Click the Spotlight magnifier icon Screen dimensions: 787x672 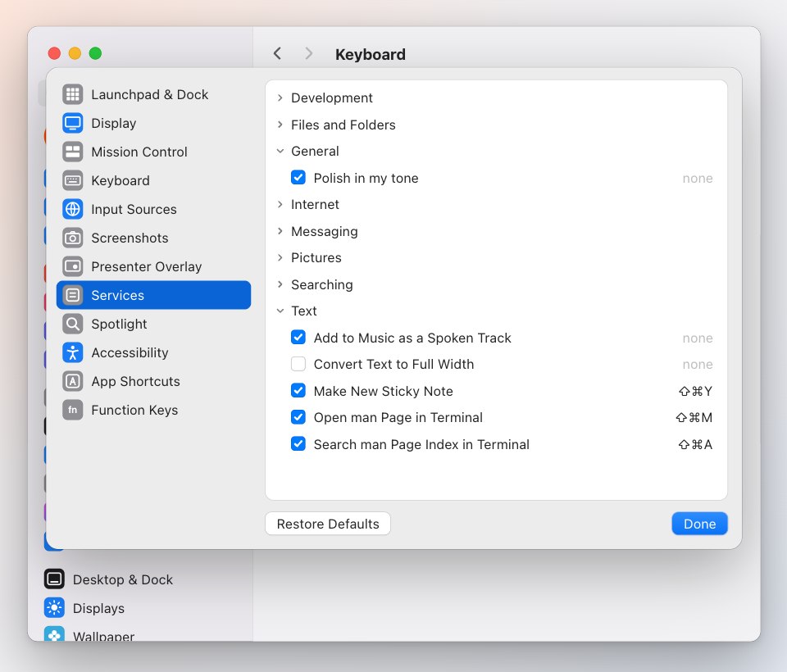(73, 324)
